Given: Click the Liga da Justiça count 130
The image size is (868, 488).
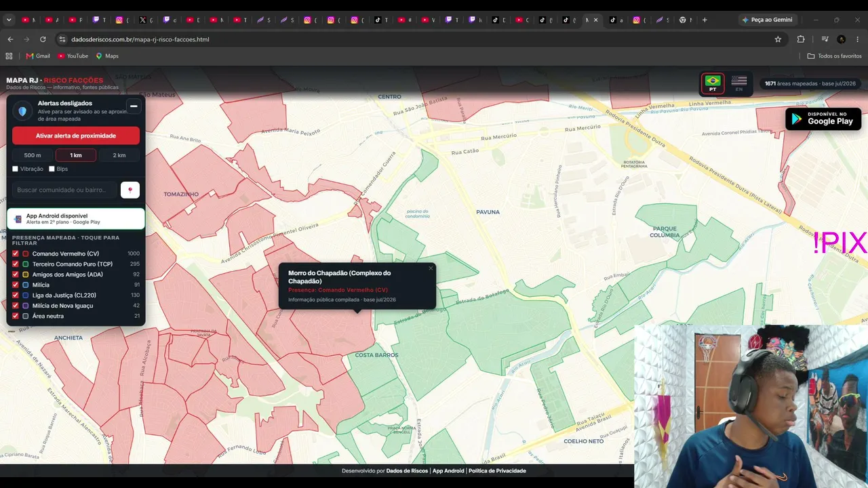Looking at the screenshot, I should (135, 295).
